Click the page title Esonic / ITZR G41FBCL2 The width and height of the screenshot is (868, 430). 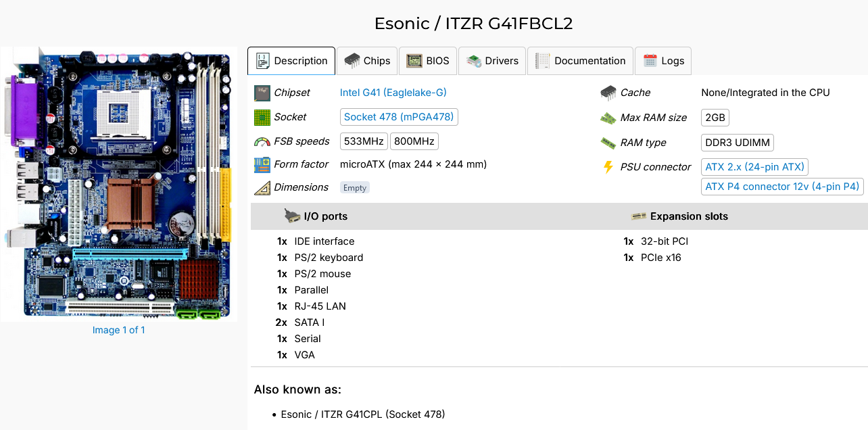point(474,24)
